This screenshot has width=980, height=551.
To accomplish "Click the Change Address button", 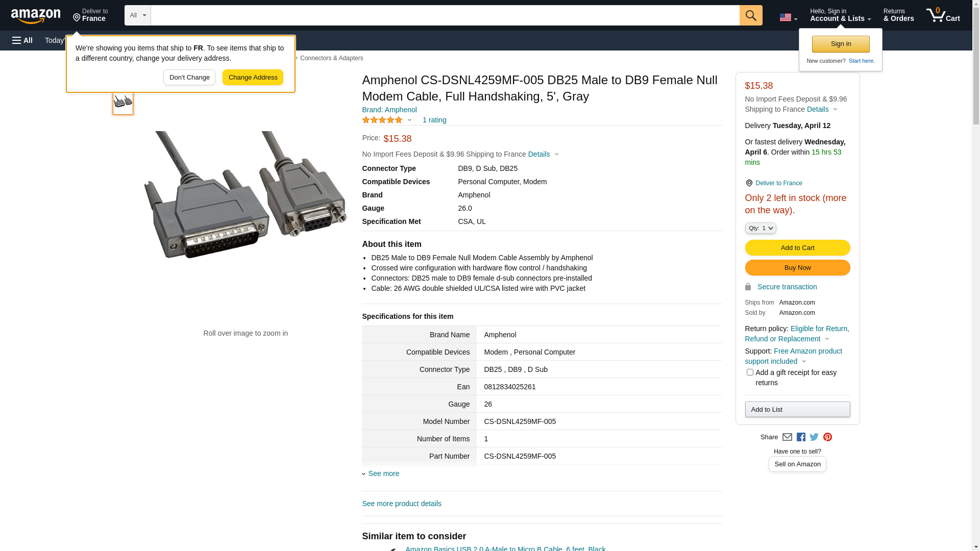I will point(253,78).
